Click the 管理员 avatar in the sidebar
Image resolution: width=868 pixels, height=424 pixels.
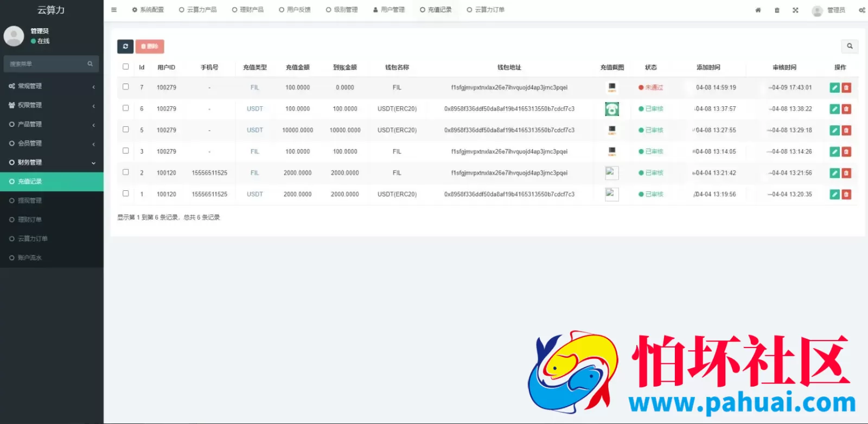click(x=14, y=36)
